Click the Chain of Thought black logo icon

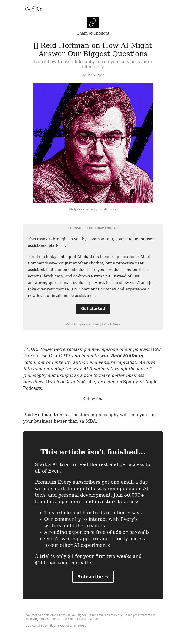point(93,23)
